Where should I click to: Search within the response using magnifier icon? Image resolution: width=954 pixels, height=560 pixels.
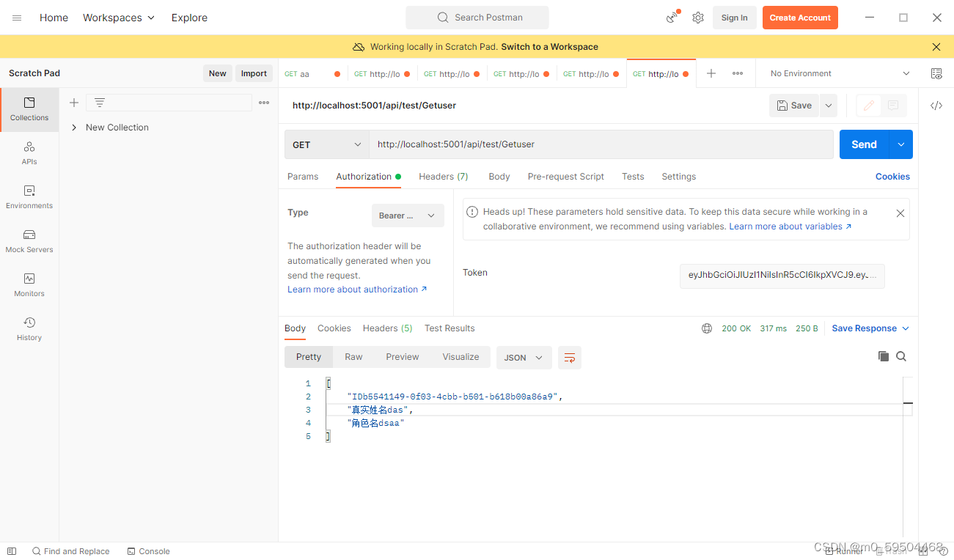tap(901, 356)
